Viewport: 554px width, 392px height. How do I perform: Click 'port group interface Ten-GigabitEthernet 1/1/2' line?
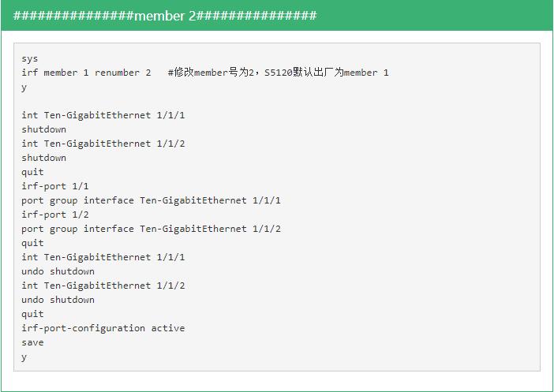(x=152, y=229)
